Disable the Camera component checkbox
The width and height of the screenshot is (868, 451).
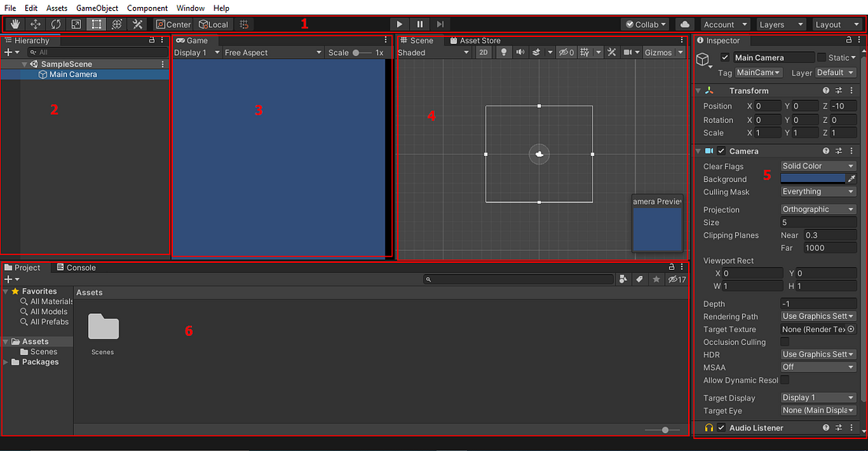[721, 150]
